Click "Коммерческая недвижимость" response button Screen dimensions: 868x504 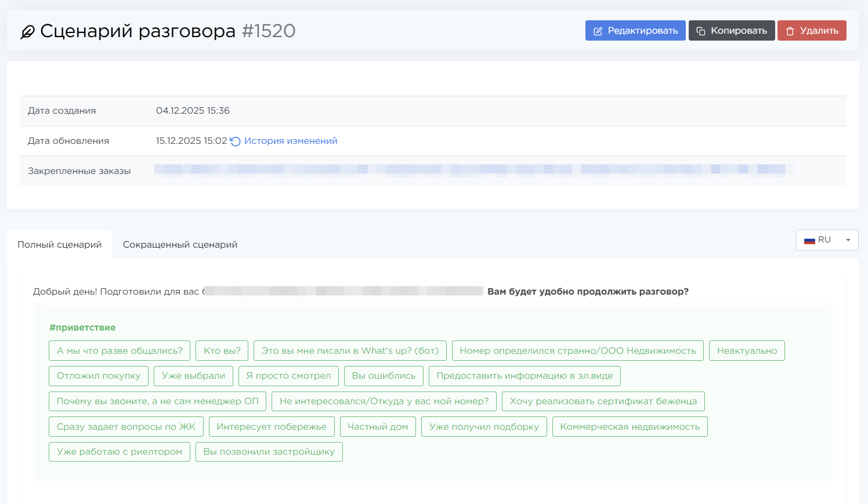coord(630,427)
